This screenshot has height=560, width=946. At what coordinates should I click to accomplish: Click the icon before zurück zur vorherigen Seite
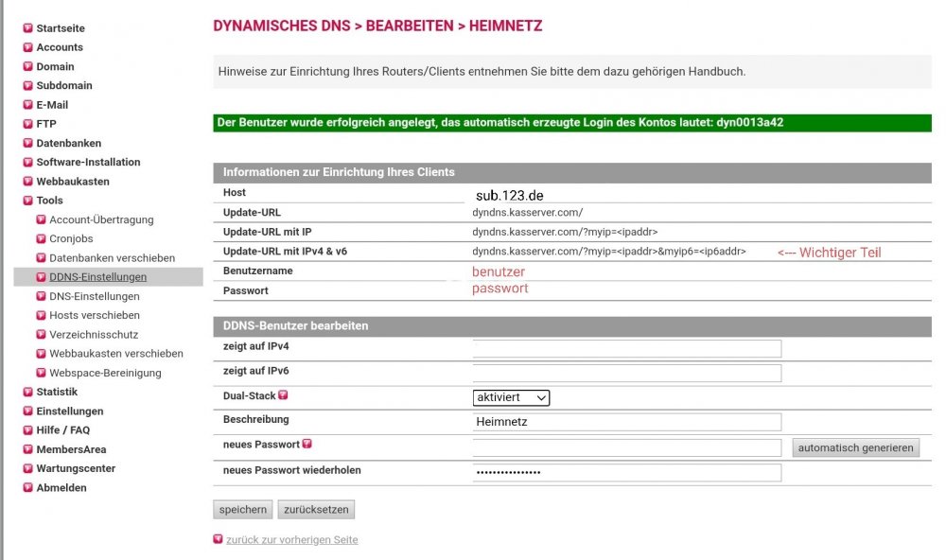(x=218, y=539)
